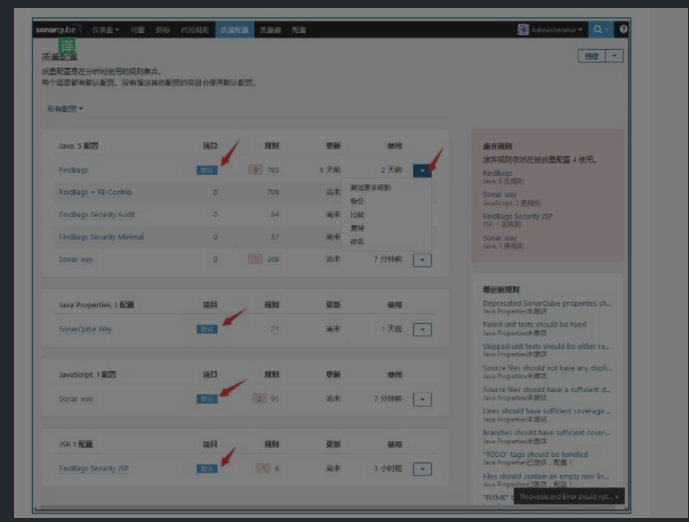The image size is (689, 522).
Task: Open the 'Deprecated SonarQube properties sh...' rule
Action: coord(547,303)
